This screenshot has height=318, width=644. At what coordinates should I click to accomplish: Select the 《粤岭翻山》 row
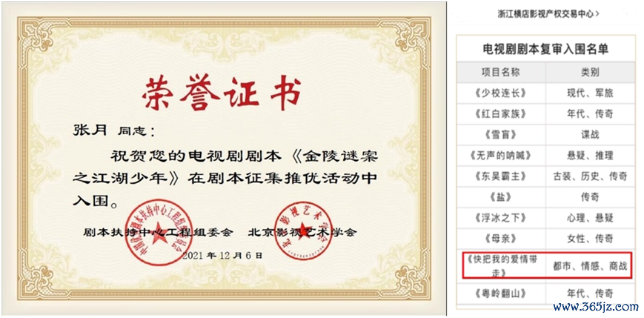[546, 293]
